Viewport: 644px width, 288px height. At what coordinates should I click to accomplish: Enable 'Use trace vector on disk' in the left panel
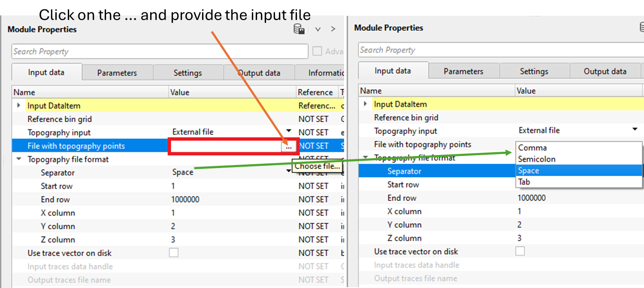173,253
